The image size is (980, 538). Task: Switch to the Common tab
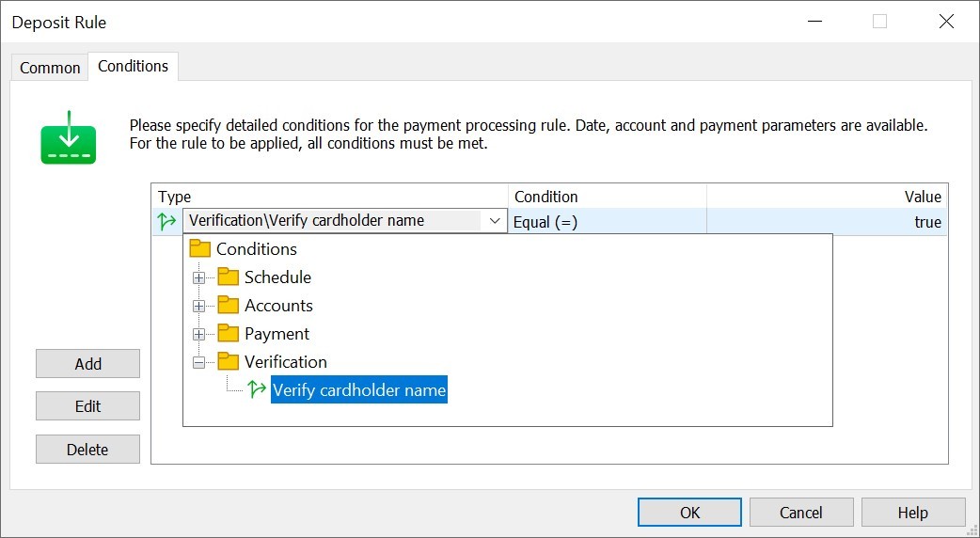pos(50,68)
